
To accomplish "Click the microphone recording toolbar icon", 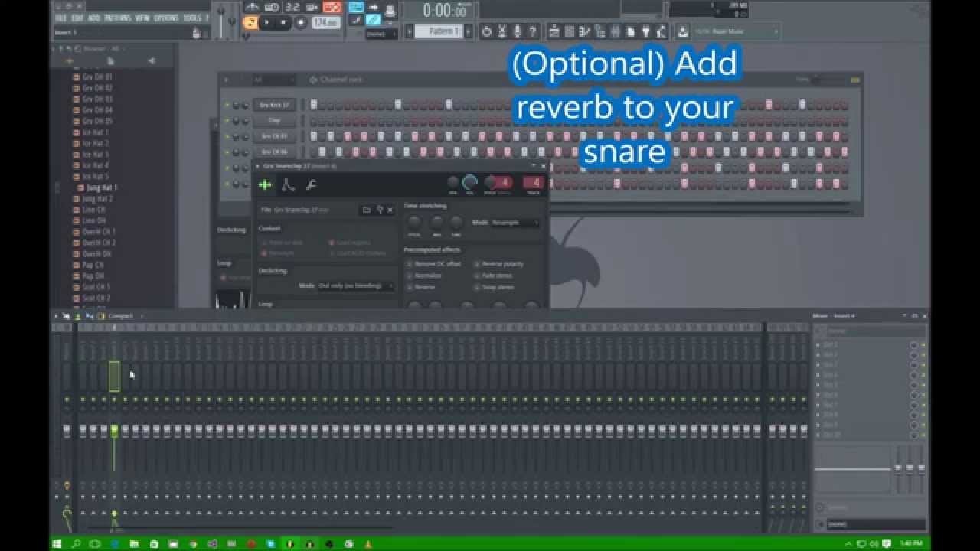I will point(518,31).
